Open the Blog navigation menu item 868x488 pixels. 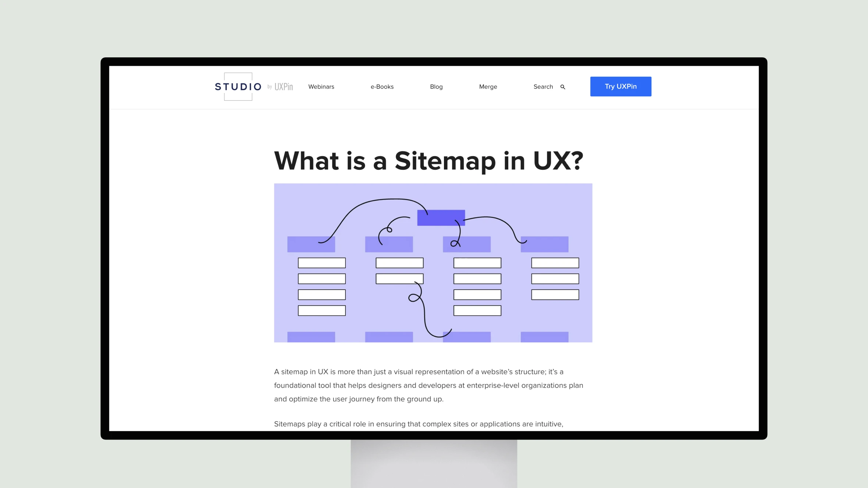[x=436, y=86]
